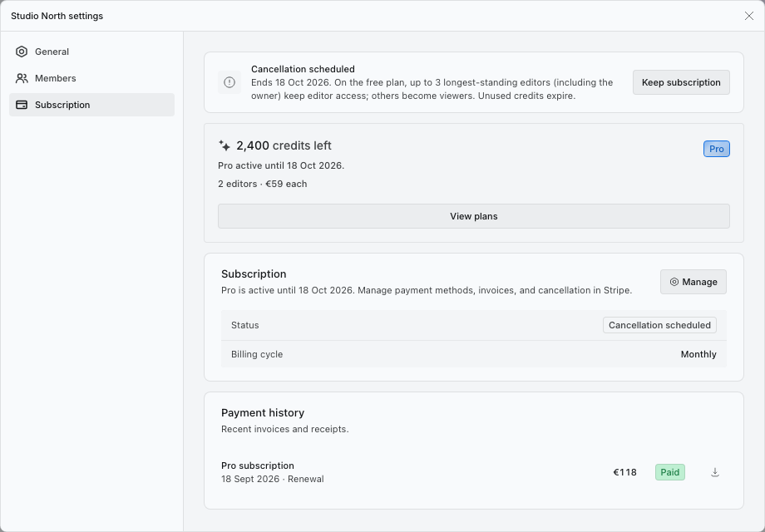Screen dimensions: 765x532
Task: Click the 'Subscription' card heading
Action: coord(254,274)
